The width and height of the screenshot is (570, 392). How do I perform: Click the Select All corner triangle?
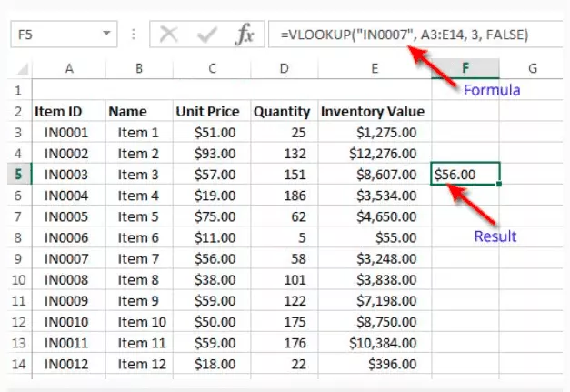[18, 68]
